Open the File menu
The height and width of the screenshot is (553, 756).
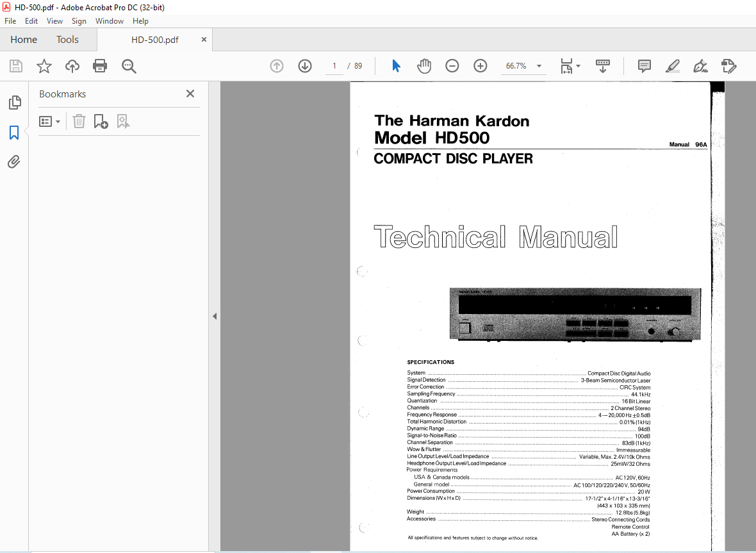[10, 21]
